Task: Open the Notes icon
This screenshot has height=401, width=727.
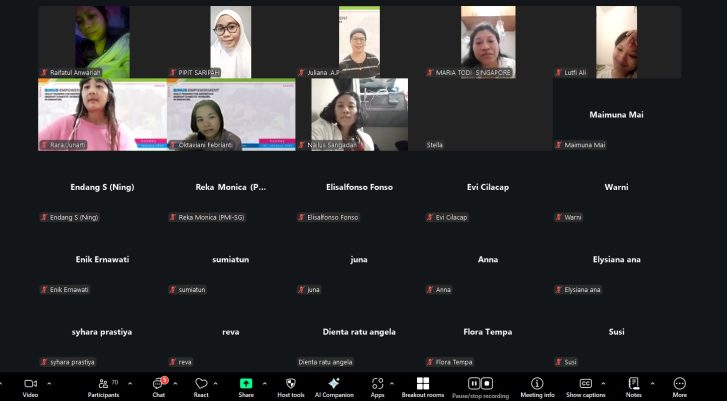Action: click(x=633, y=384)
